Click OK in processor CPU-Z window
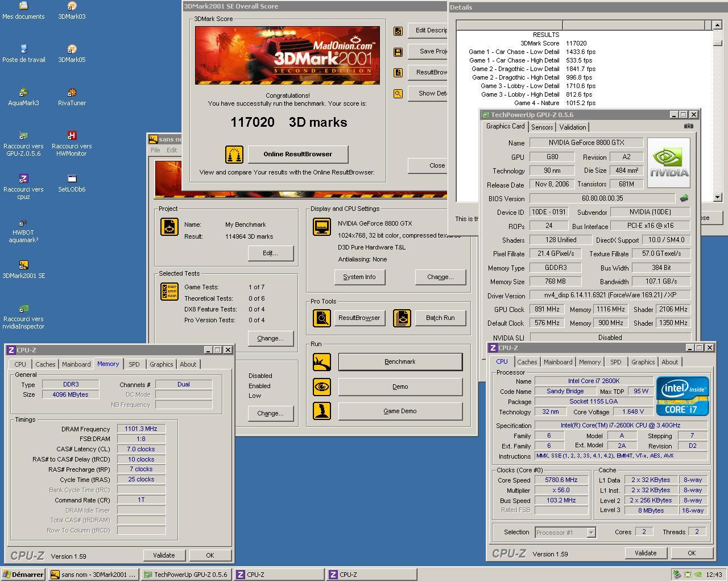Viewport: 728px width, 582px height. click(692, 553)
